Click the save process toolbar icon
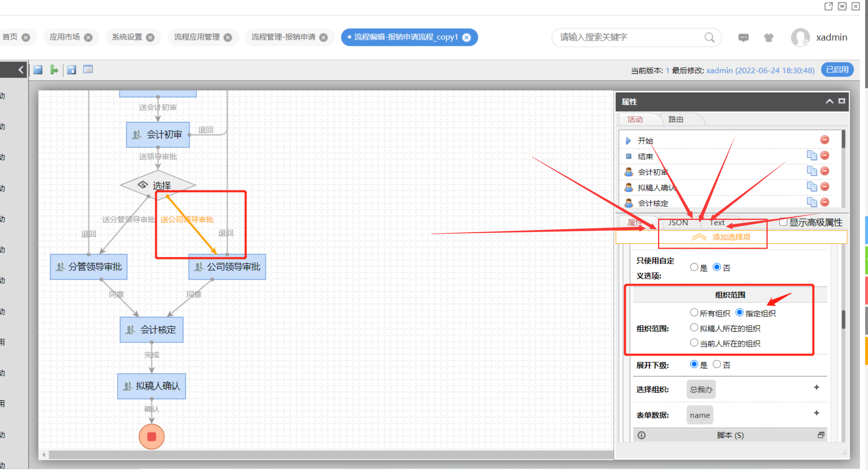Screen dimensions: 868x470 coord(38,70)
